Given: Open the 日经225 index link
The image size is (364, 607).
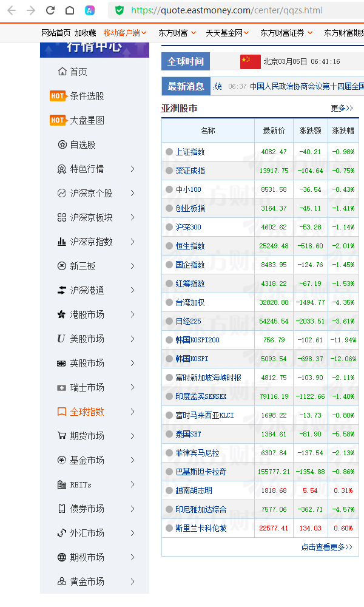Looking at the screenshot, I should (189, 321).
